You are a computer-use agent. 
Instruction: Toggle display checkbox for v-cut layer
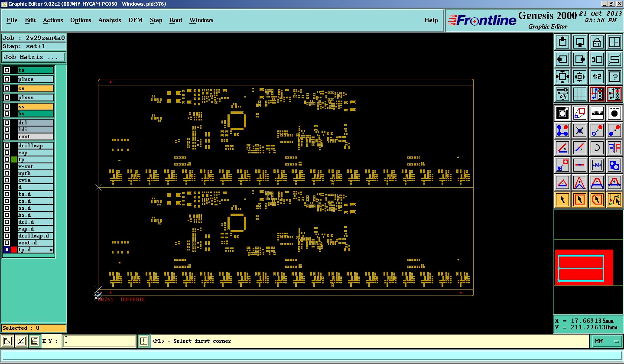7,166
